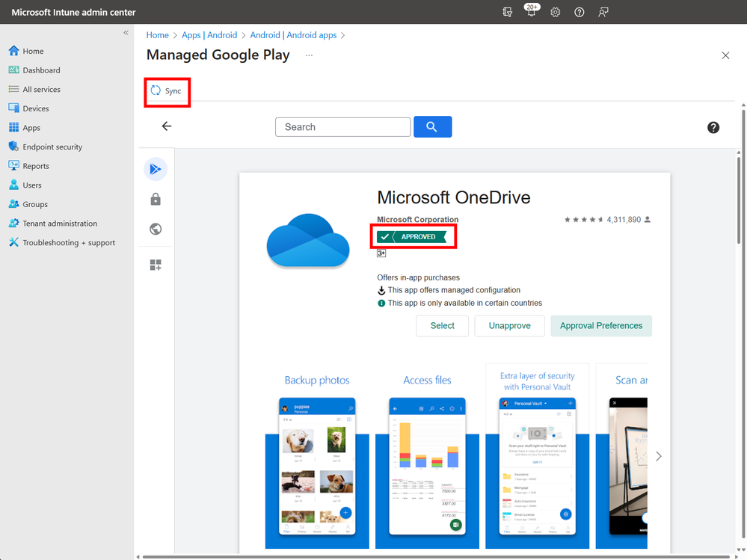747x560 pixels.
Task: Click the Apps | Android breadcrumb link
Action: pos(209,34)
